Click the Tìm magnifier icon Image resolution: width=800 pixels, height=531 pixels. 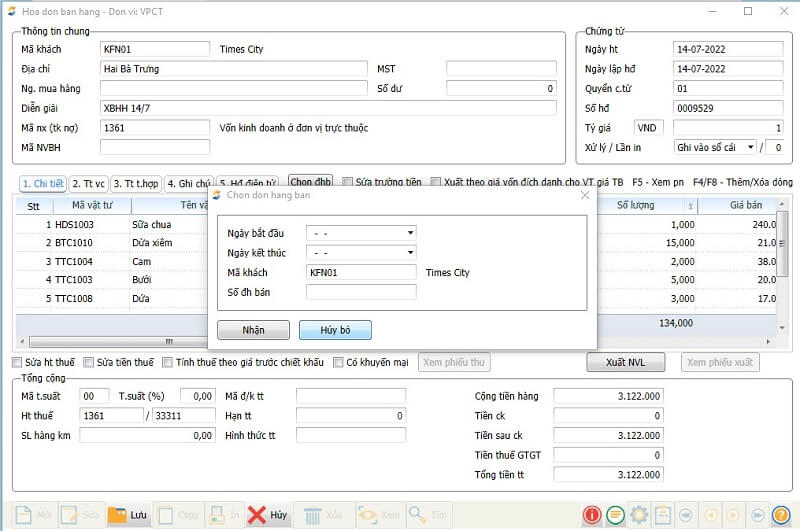(x=417, y=515)
